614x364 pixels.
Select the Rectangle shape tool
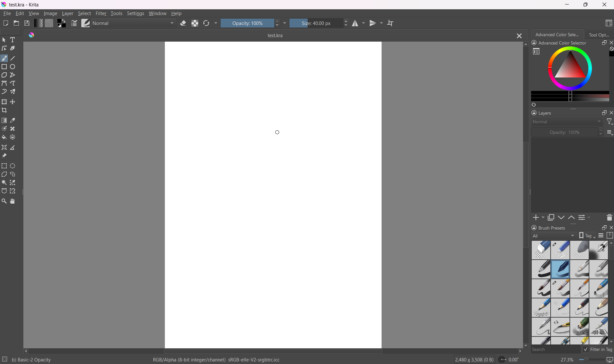click(4, 67)
